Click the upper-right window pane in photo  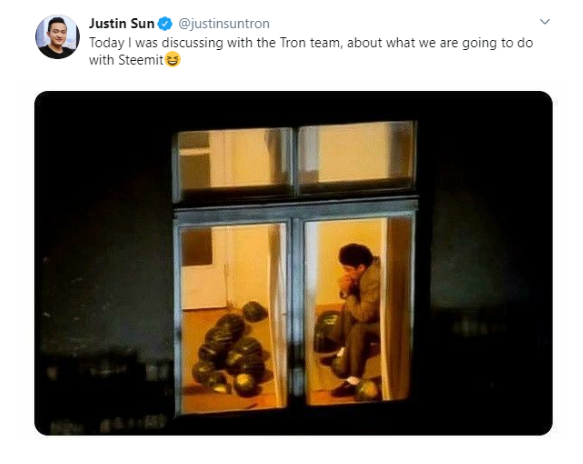(357, 154)
